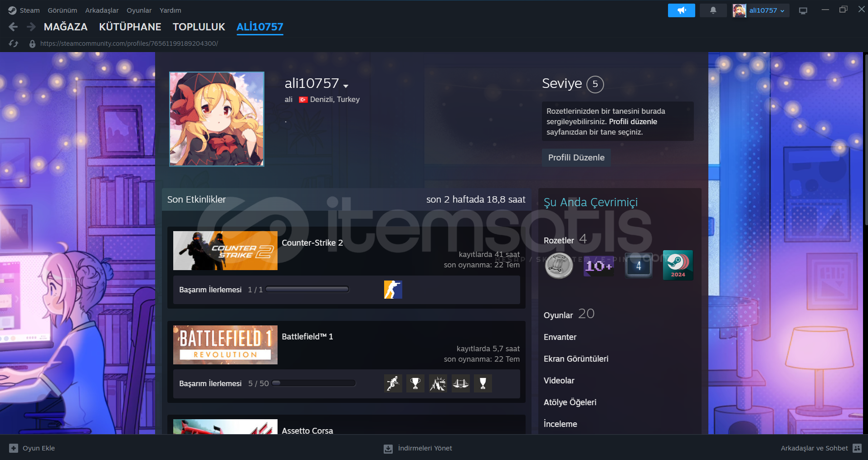Open Atölye Öğeleri link
Image resolution: width=868 pixels, height=460 pixels.
pos(570,402)
